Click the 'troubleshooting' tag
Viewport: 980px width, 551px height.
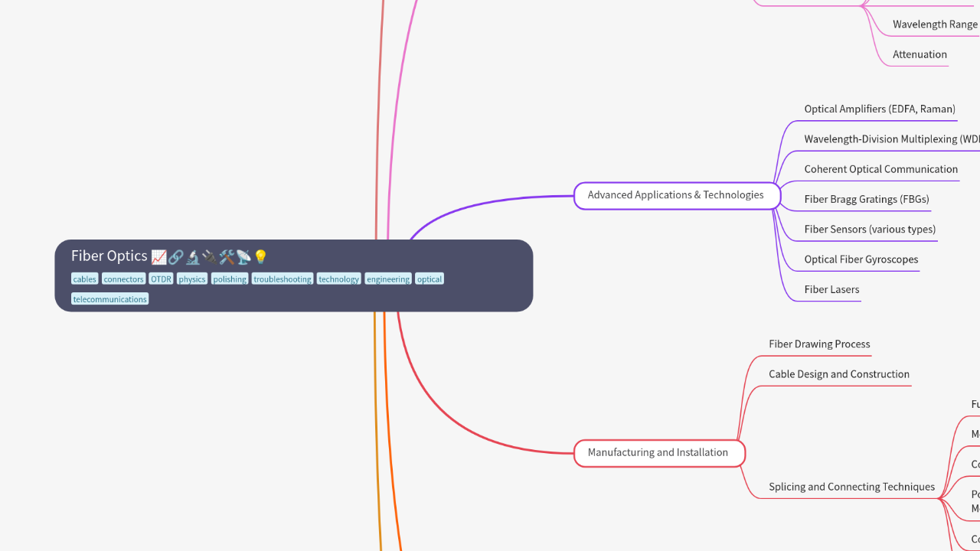(x=283, y=279)
